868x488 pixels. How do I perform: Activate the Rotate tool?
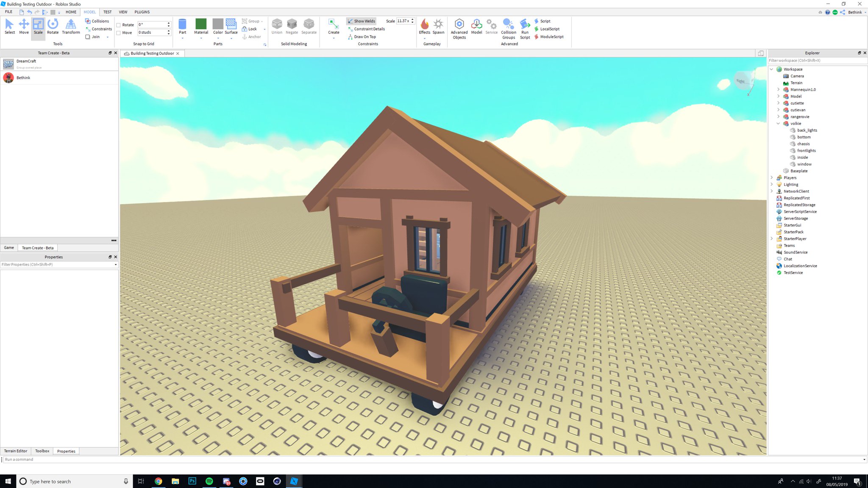pyautogui.click(x=53, y=26)
